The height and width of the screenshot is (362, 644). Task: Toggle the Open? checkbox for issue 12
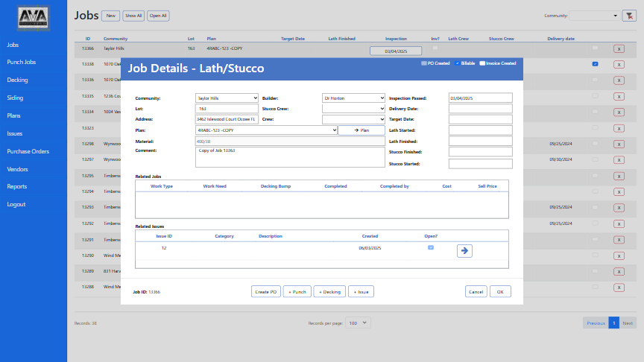431,247
